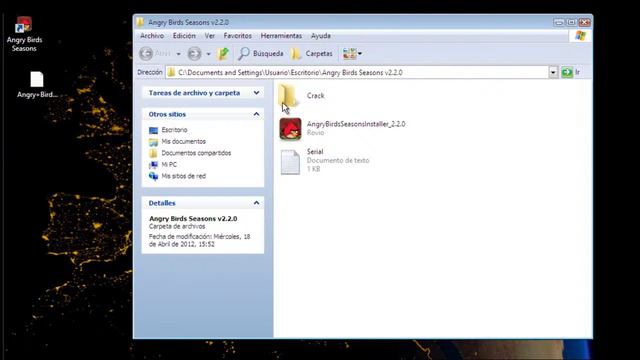Image resolution: width=640 pixels, height=360 pixels.
Task: Collapse the Detalles panel
Action: coord(256,202)
